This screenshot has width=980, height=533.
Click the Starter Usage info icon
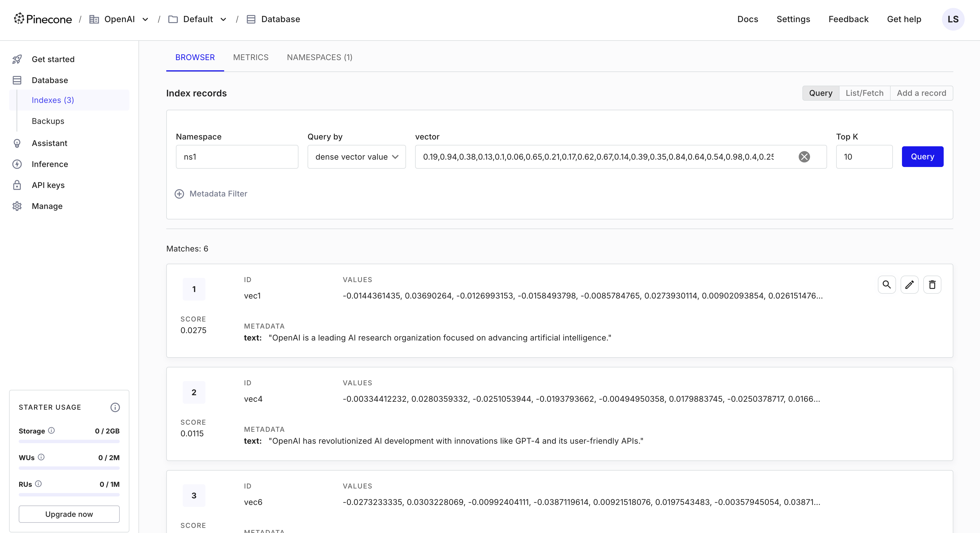coord(115,407)
